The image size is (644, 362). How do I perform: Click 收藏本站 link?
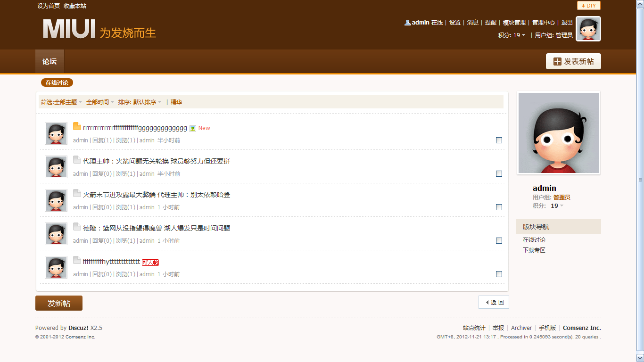point(75,6)
